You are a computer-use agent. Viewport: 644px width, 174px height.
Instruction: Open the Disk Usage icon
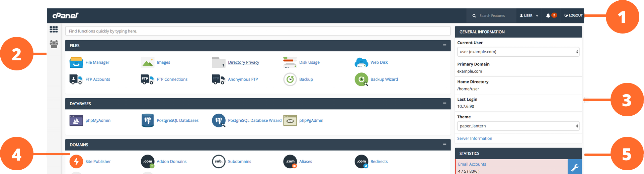pyautogui.click(x=290, y=62)
